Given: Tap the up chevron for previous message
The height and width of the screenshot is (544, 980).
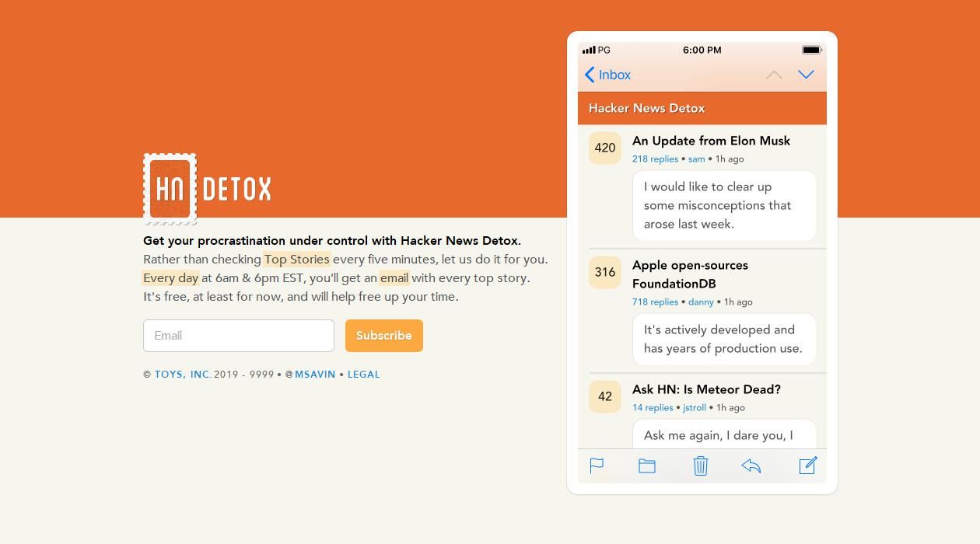Looking at the screenshot, I should click(774, 75).
